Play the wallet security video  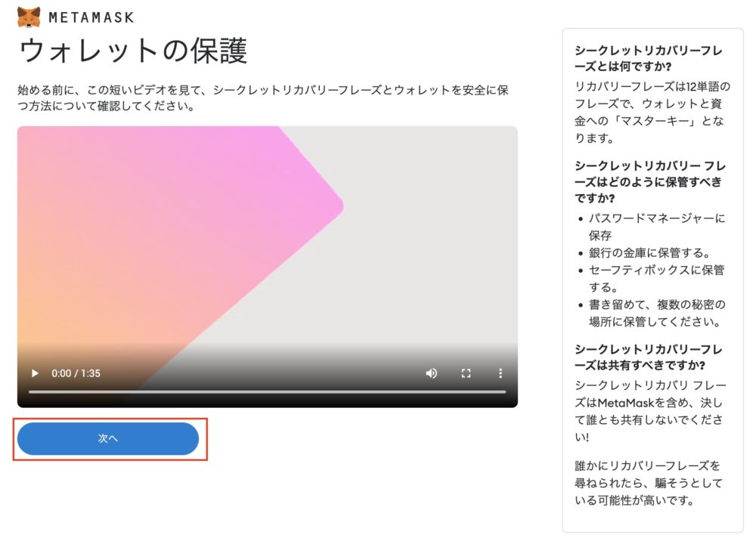(x=35, y=373)
